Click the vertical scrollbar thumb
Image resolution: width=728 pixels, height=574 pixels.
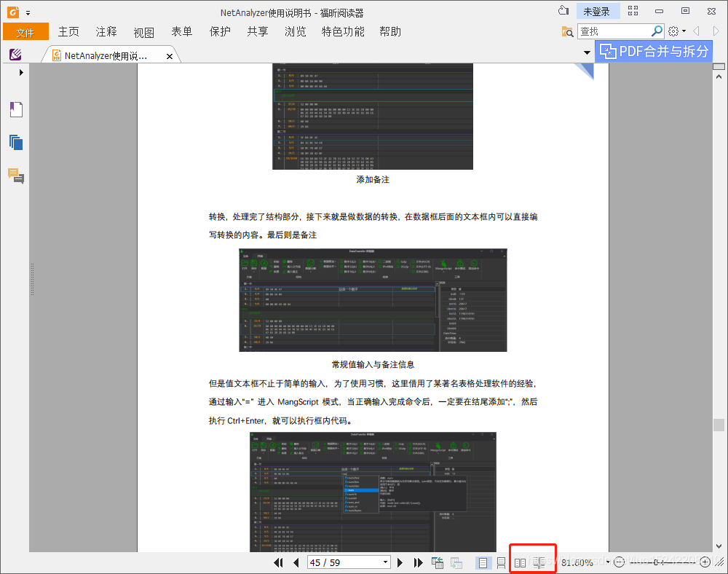tap(719, 425)
